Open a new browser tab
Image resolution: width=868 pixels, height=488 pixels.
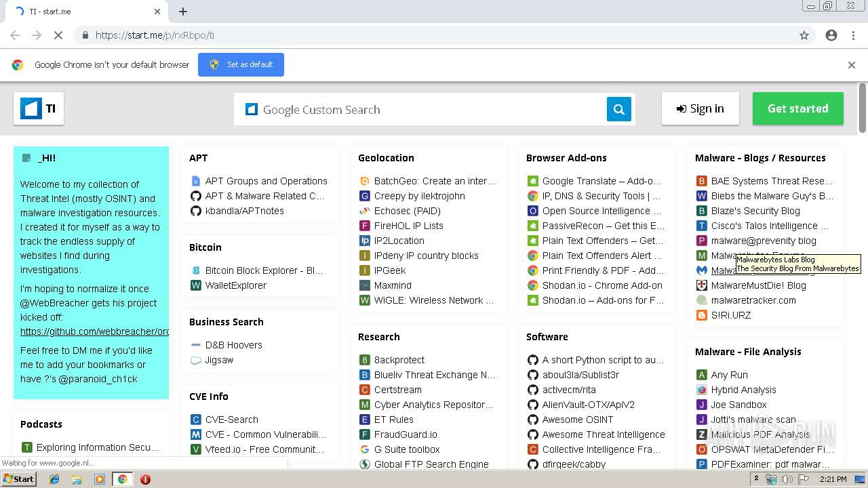[x=183, y=12]
